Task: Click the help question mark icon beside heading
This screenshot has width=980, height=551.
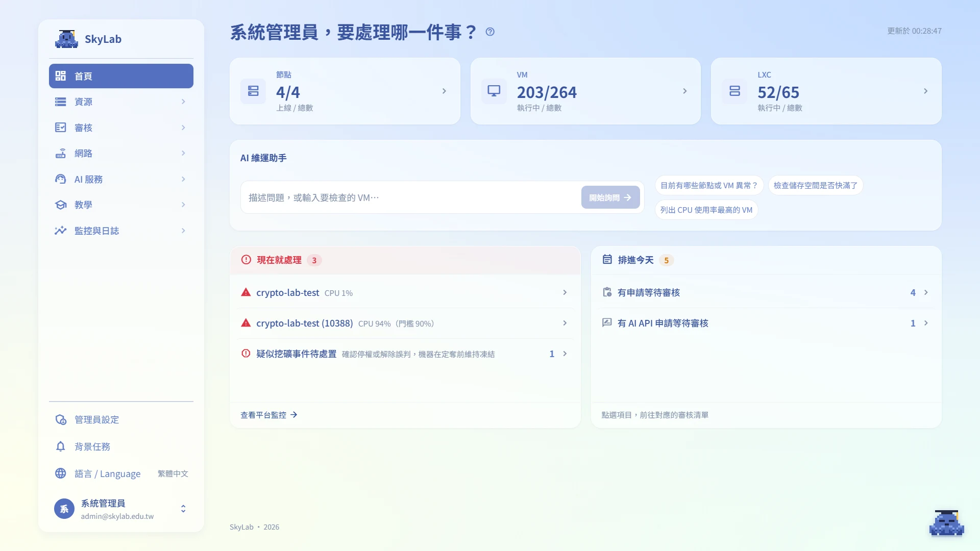Action: (x=490, y=32)
